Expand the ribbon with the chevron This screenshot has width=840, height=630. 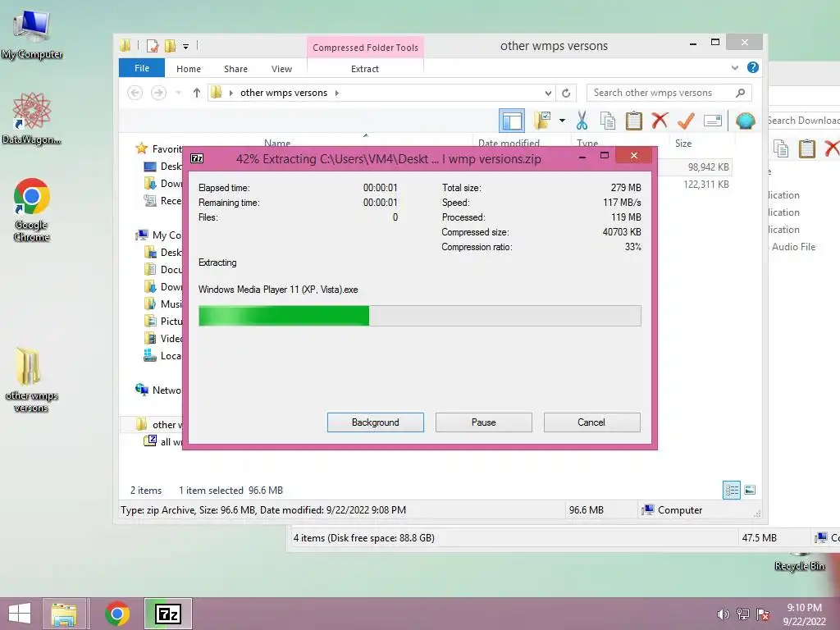[x=735, y=67]
